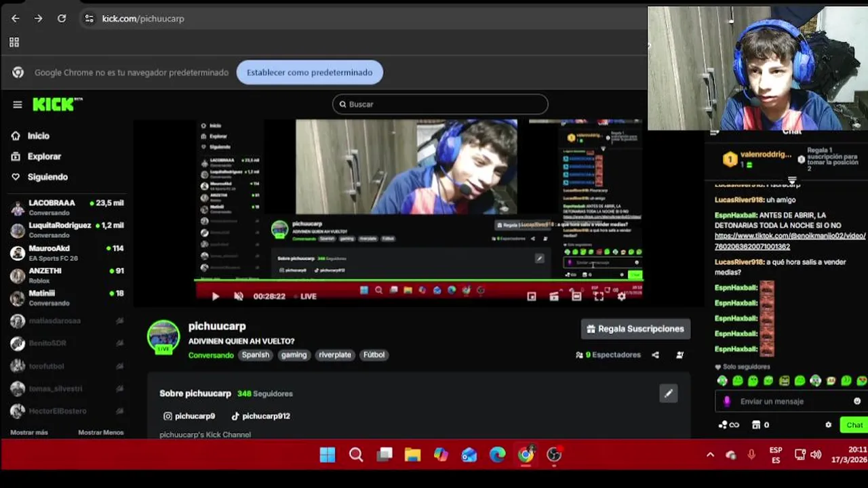
Task: Open Windows search in the taskbar
Action: point(356,455)
